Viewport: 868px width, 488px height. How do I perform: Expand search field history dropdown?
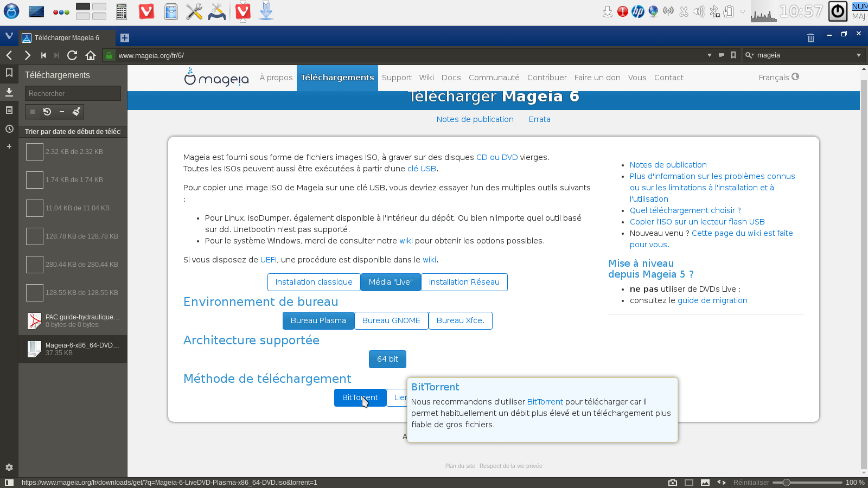pyautogui.click(x=859, y=55)
